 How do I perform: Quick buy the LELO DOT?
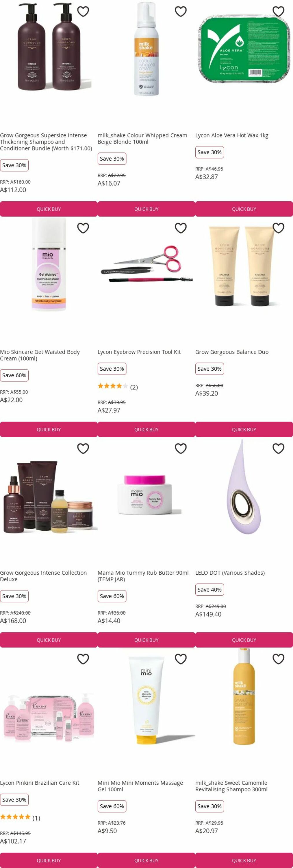point(244,640)
